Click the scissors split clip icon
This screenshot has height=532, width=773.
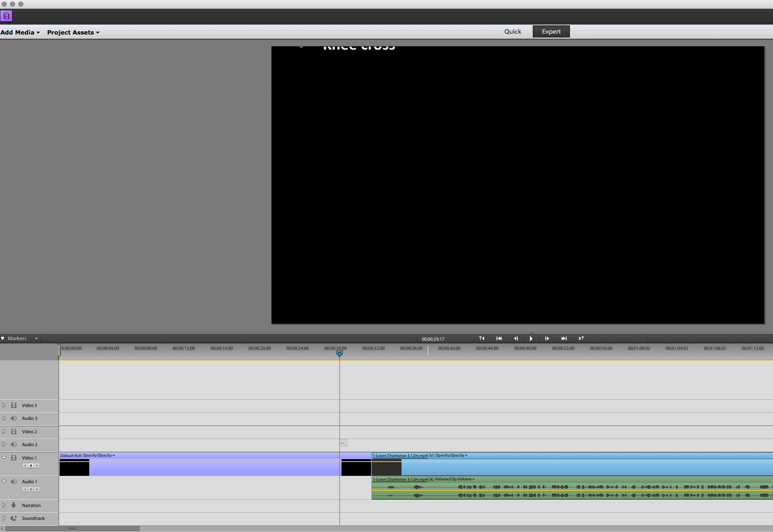pos(343,443)
